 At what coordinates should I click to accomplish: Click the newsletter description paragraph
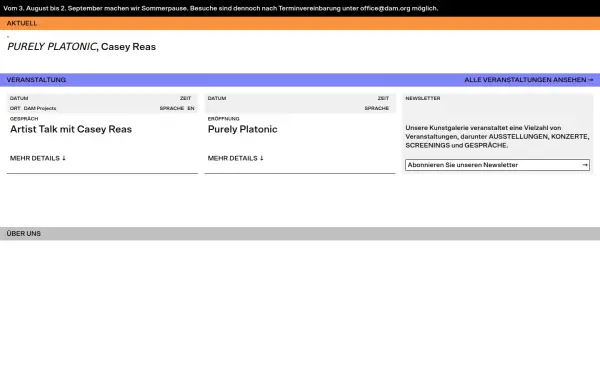tap(497, 137)
